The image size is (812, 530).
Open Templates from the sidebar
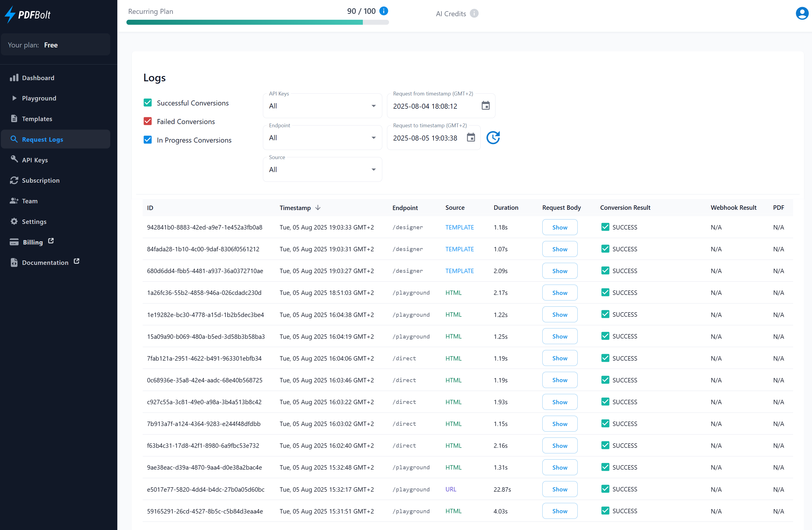(x=37, y=119)
